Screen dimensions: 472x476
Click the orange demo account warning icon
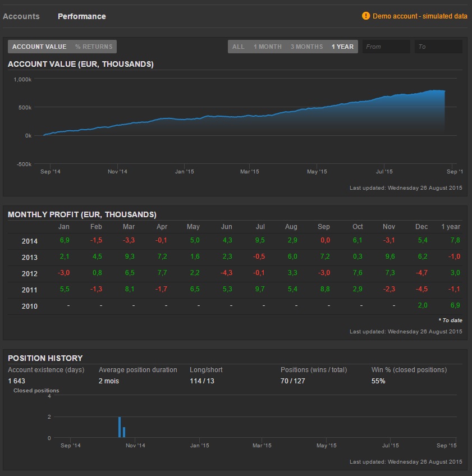[366, 16]
